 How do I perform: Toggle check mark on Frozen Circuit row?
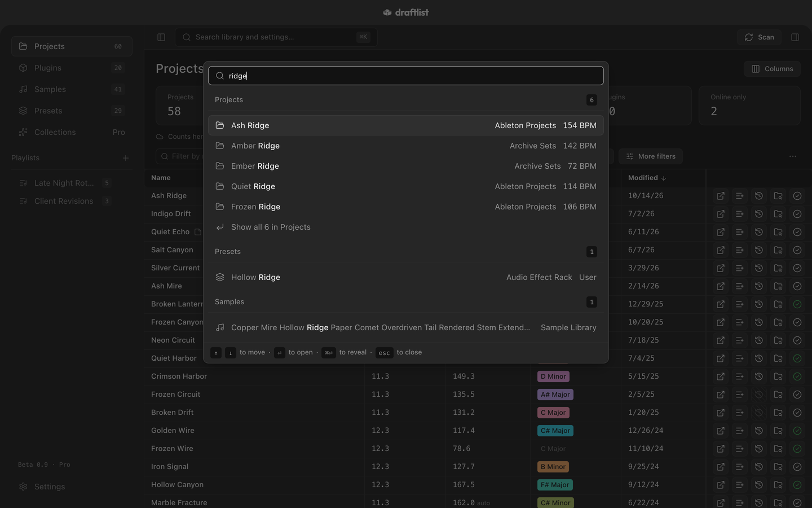coord(797,395)
